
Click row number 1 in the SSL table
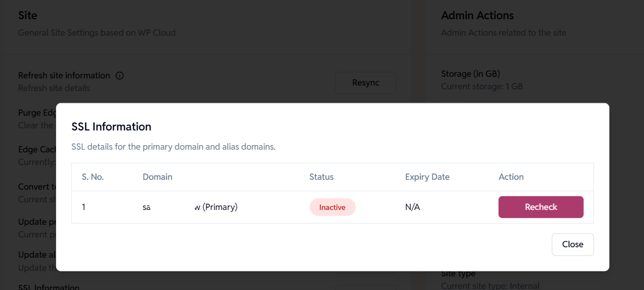[x=84, y=207]
